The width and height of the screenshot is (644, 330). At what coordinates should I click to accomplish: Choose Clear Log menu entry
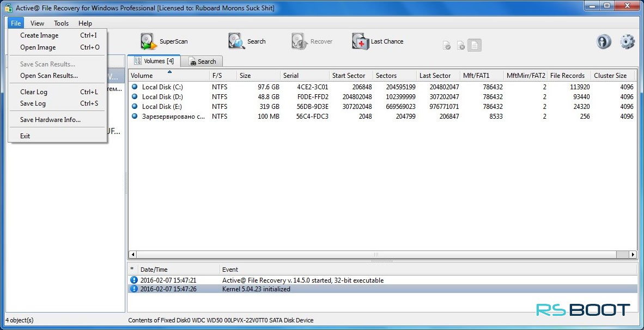58,92
